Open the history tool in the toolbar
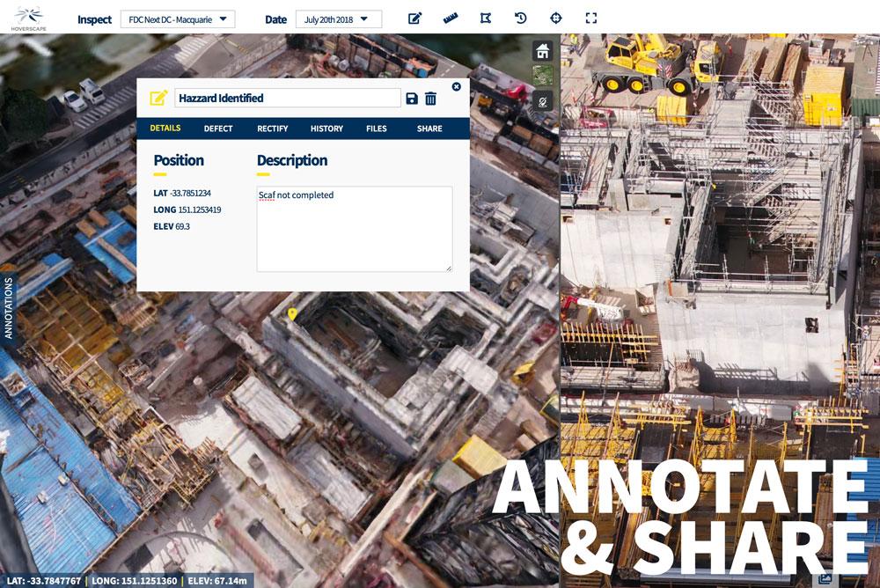This screenshot has width=880, height=588. point(521,17)
